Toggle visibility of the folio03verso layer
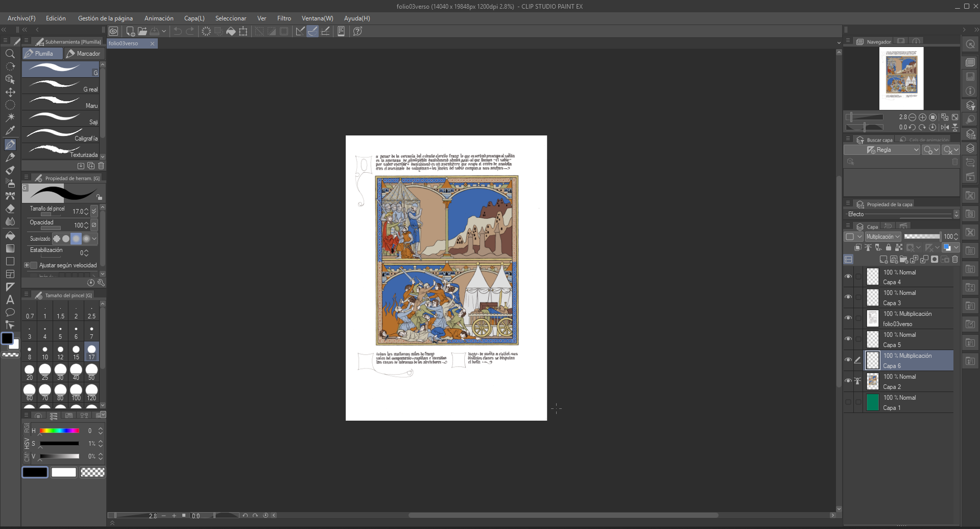 click(x=848, y=318)
